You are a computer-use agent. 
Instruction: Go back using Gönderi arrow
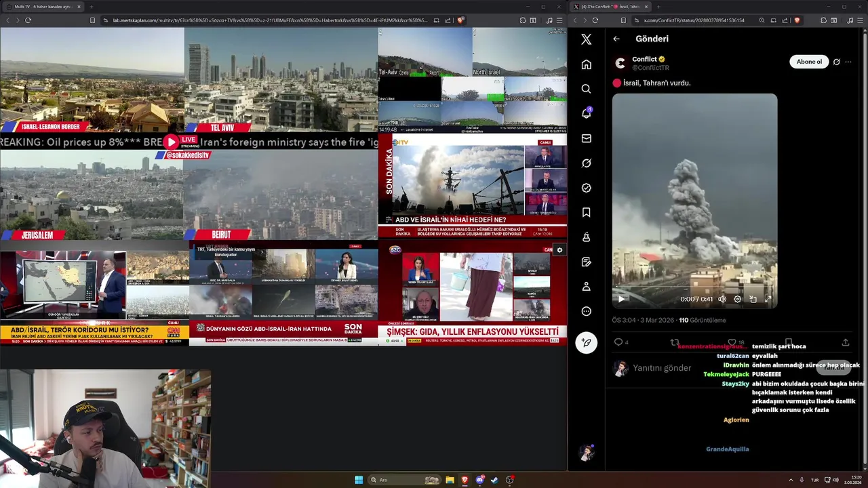(x=616, y=39)
